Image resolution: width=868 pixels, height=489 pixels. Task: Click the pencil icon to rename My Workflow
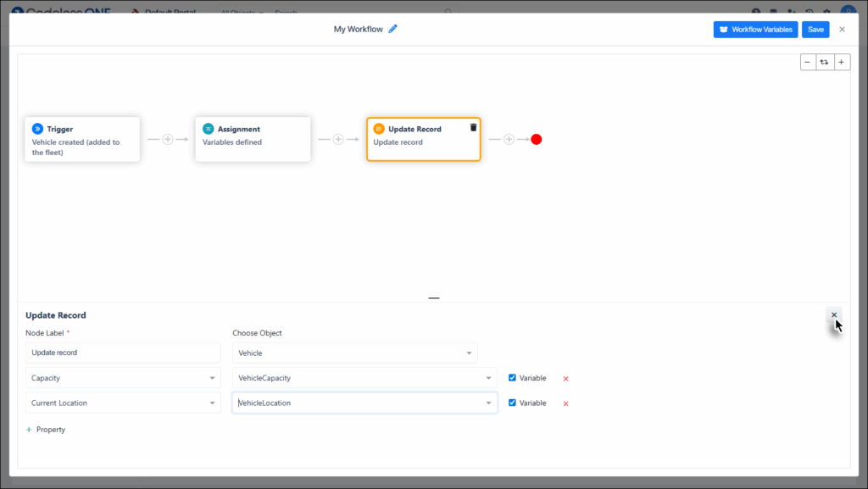click(392, 29)
